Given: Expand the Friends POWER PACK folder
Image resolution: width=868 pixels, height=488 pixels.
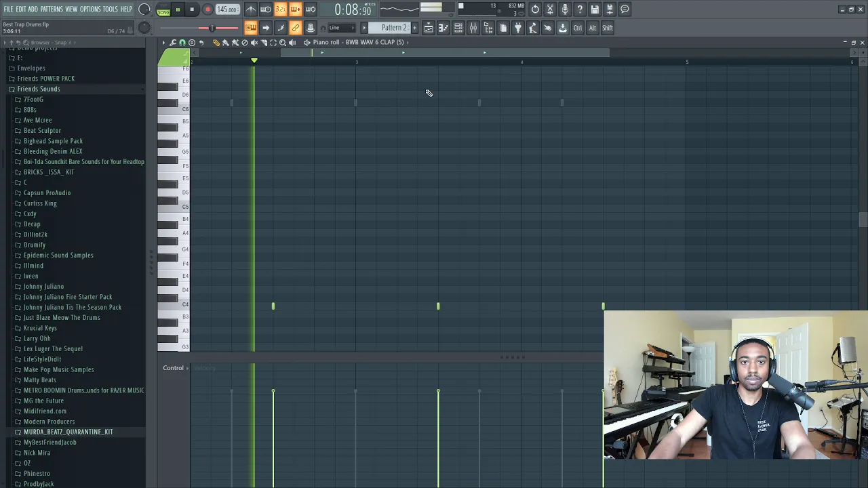Looking at the screenshot, I should 45,79.
